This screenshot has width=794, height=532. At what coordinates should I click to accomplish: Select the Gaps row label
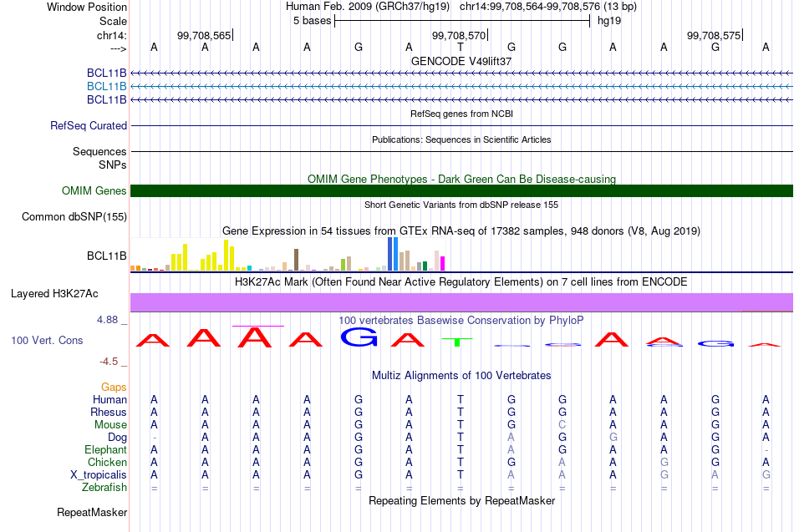114,388
